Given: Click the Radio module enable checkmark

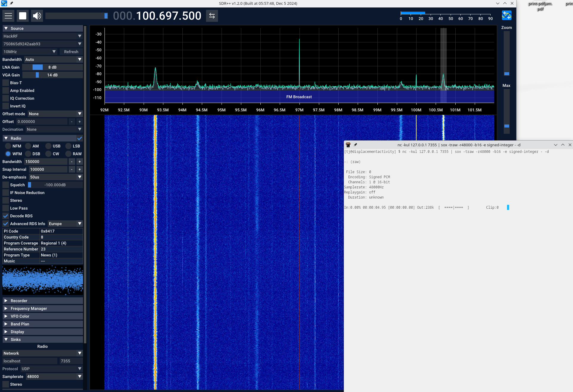Looking at the screenshot, I should pyautogui.click(x=80, y=138).
